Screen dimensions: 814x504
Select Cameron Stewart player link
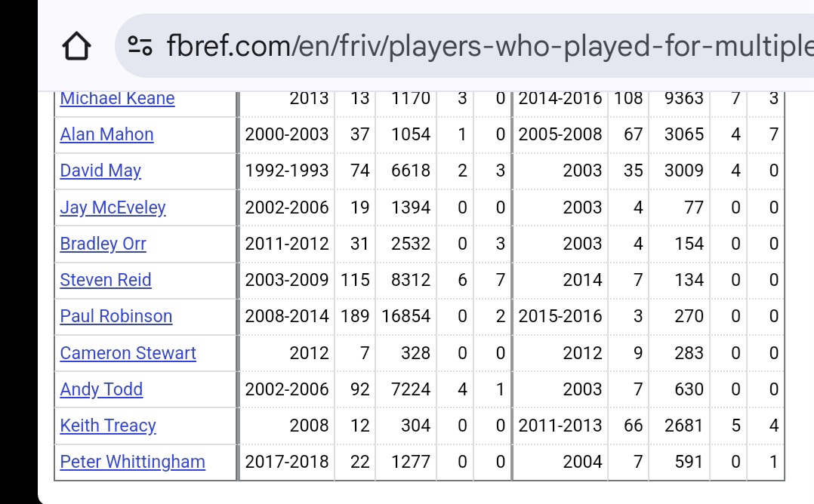[x=128, y=353]
